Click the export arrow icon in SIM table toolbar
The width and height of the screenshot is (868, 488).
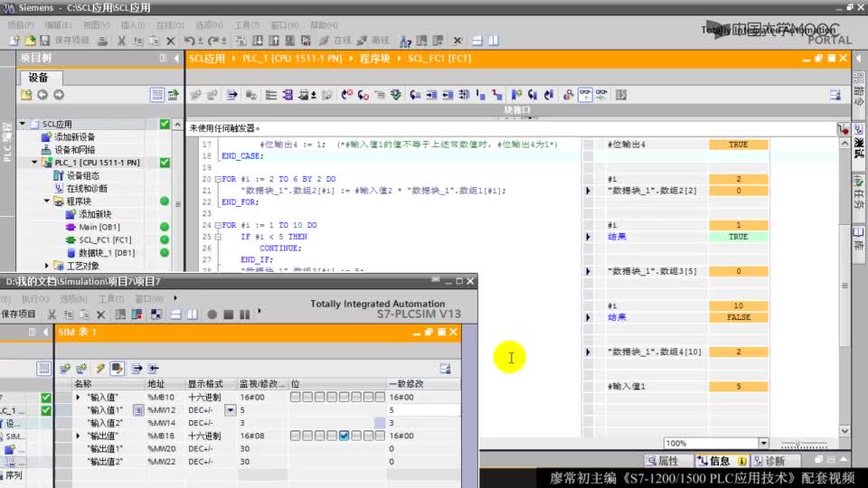[x=137, y=369]
